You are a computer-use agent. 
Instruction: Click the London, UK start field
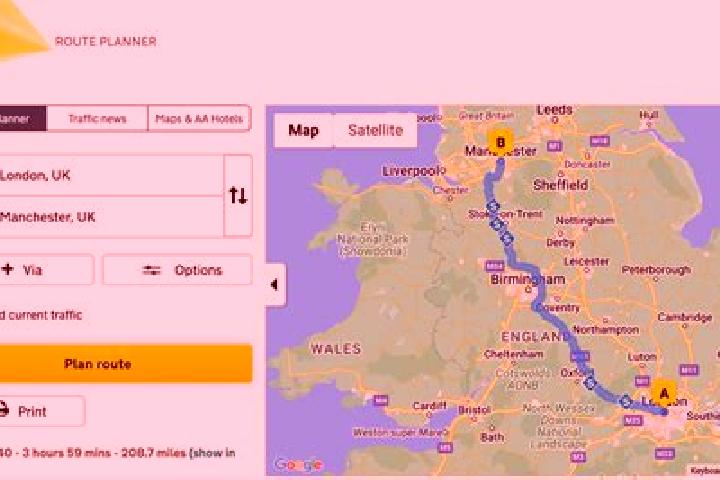point(112,175)
